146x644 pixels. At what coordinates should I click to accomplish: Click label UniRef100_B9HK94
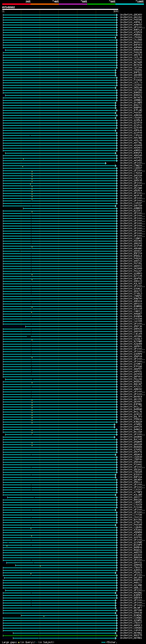pyautogui.click(x=131, y=50)
